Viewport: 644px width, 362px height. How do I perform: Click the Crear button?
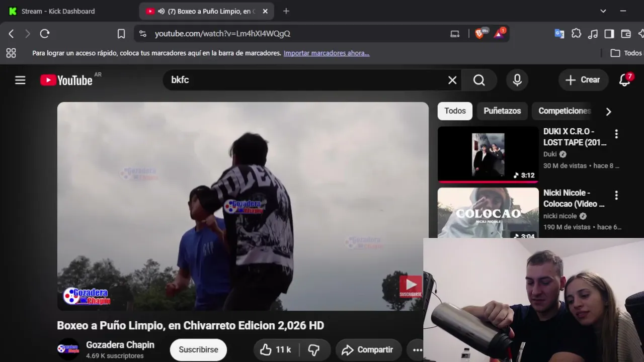[x=583, y=80]
